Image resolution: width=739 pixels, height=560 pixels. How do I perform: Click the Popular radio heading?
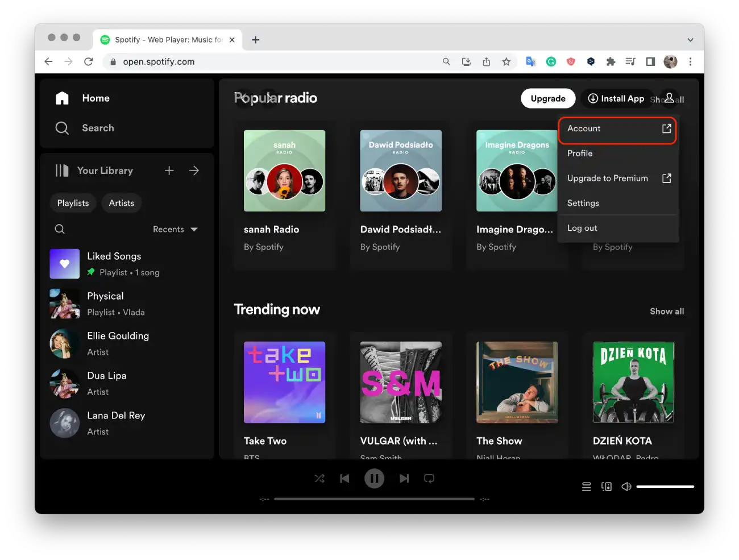(276, 98)
